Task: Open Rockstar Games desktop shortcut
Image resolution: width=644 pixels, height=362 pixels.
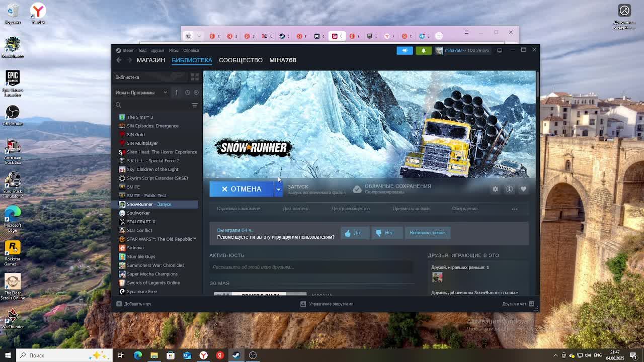Action: click(13, 253)
